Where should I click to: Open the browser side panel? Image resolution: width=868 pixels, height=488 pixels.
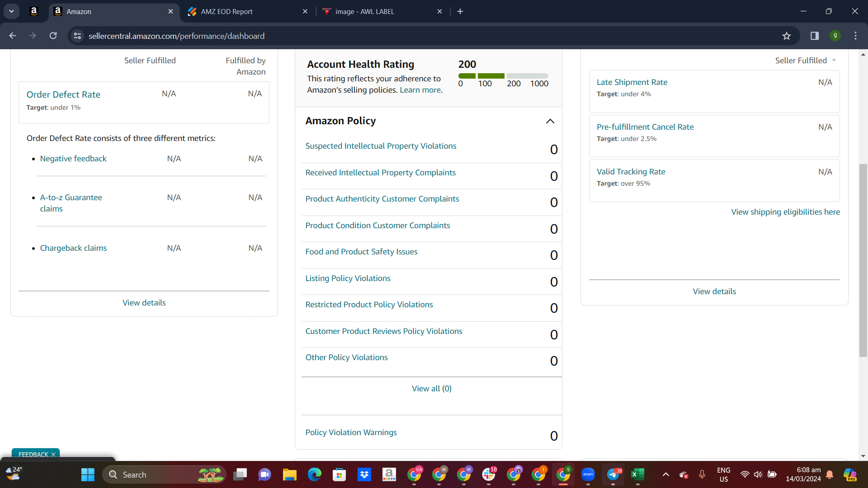[x=815, y=36]
